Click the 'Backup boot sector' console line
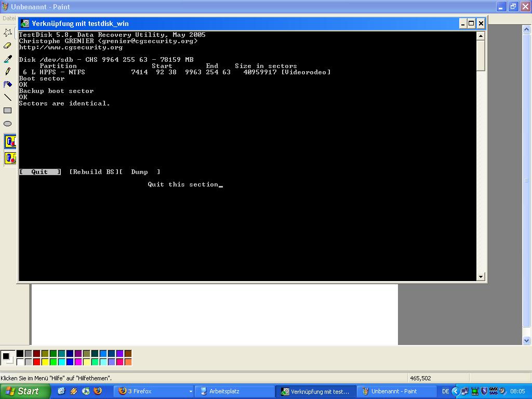The image size is (532, 399). (x=56, y=91)
